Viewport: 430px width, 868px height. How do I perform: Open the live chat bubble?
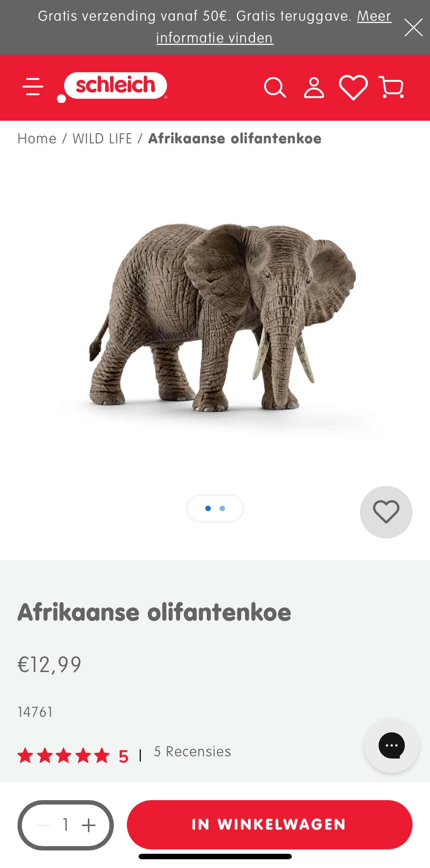click(391, 745)
